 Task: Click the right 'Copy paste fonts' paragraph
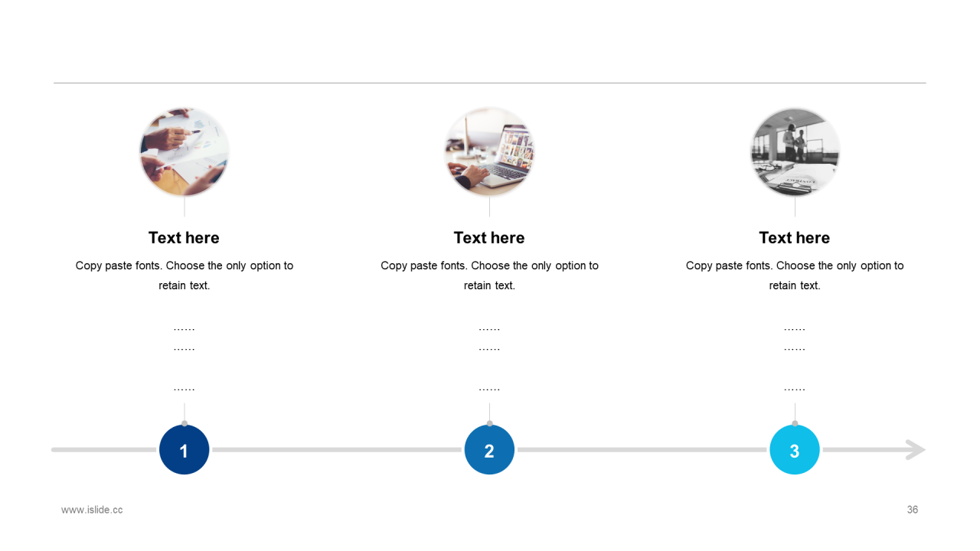(x=795, y=275)
